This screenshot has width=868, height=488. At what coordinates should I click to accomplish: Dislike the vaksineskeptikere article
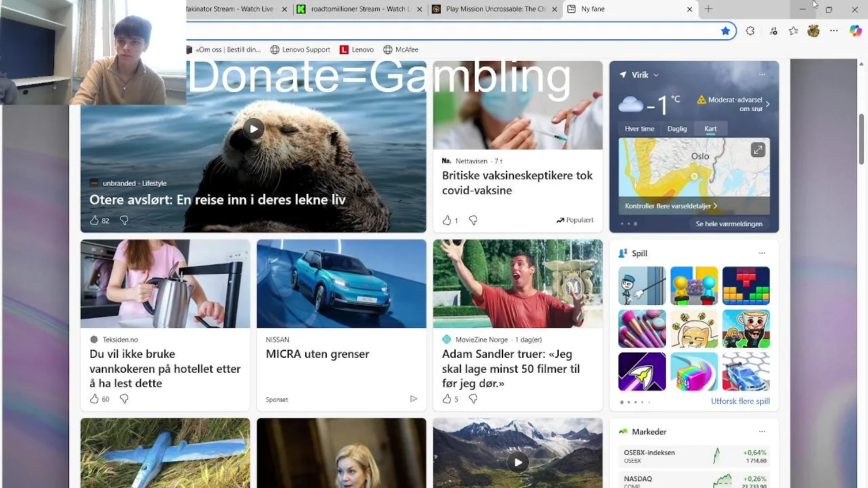[473, 220]
